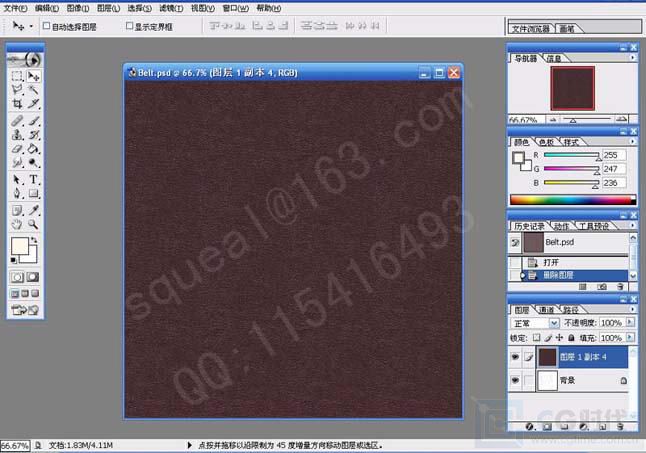Switch to the 通道 tab
Viewport: 646px width, 453px height.
coord(546,310)
